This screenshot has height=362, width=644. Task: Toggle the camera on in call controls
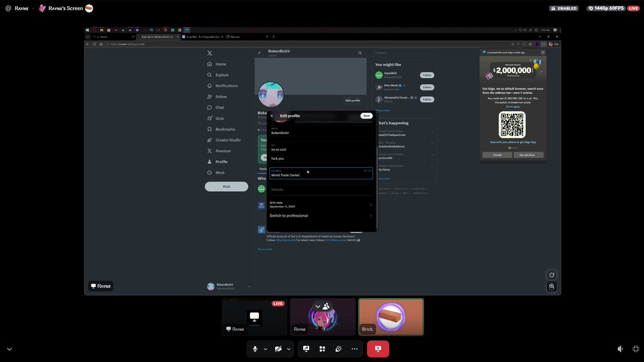[x=278, y=349]
